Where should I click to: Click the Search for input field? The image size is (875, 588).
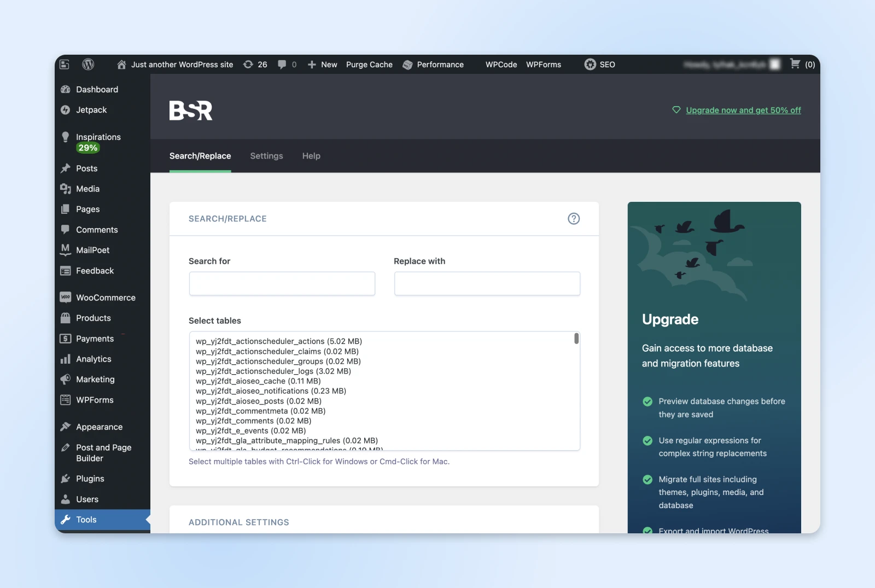pyautogui.click(x=282, y=283)
